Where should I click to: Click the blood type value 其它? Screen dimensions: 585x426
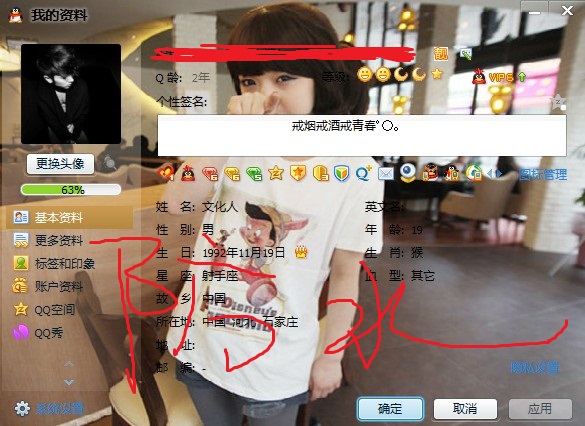(423, 276)
